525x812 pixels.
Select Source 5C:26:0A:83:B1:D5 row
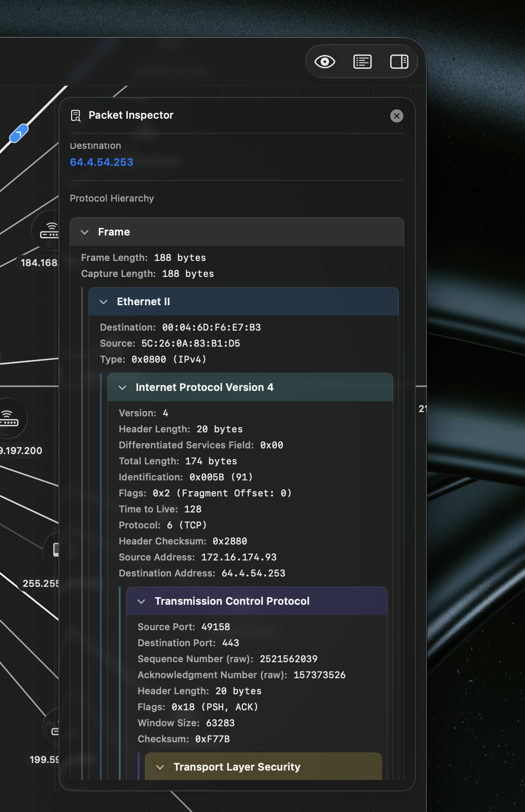(x=170, y=343)
